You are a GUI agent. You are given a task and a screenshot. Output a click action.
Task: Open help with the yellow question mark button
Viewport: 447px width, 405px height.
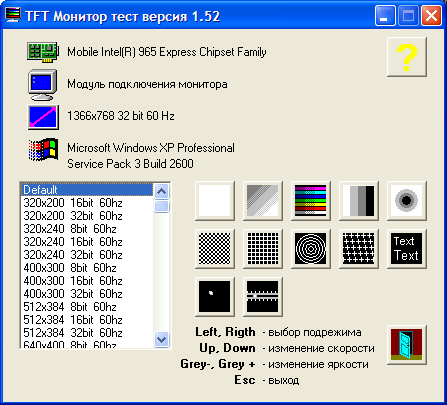[407, 57]
